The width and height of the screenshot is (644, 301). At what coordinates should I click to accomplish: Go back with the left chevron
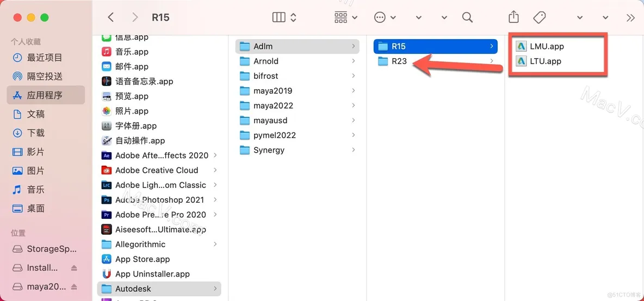point(110,17)
